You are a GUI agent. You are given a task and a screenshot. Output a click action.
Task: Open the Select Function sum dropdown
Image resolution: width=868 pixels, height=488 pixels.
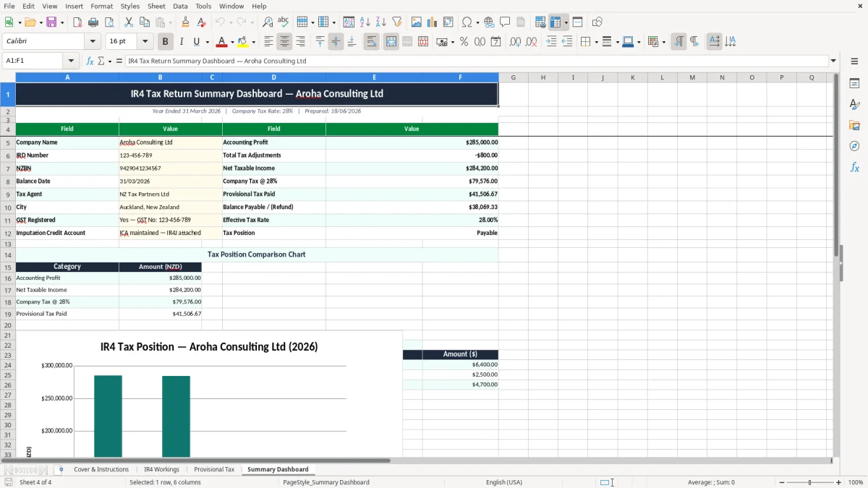[x=110, y=61]
